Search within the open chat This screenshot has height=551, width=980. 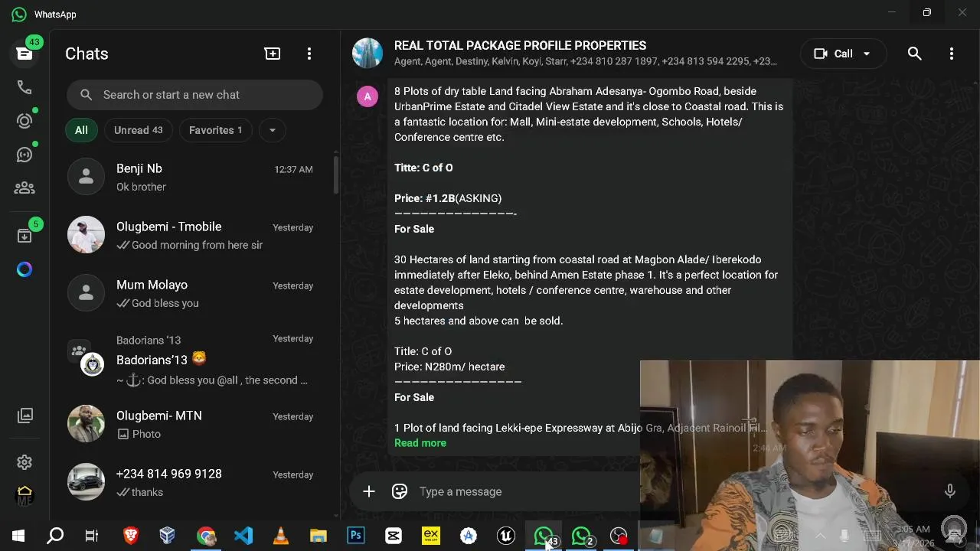914,54
